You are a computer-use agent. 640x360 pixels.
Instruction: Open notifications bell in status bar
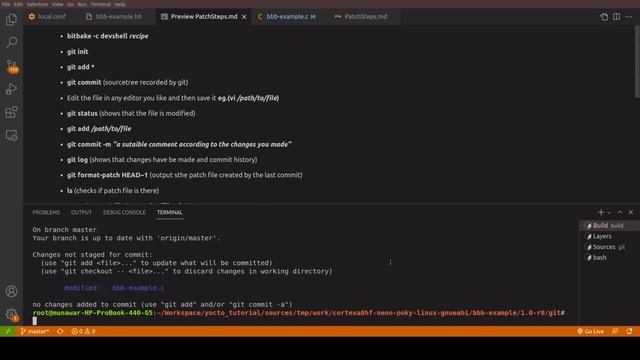[x=630, y=331]
